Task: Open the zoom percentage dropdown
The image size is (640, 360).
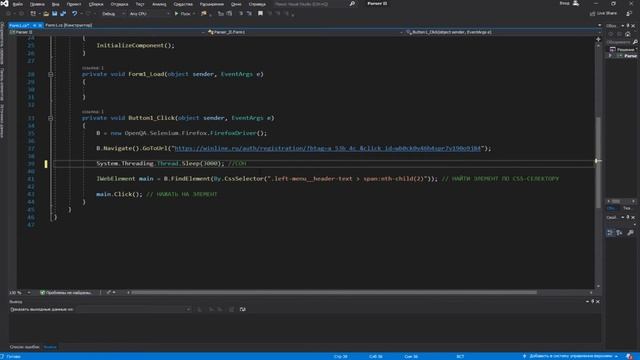Action: (x=20, y=293)
